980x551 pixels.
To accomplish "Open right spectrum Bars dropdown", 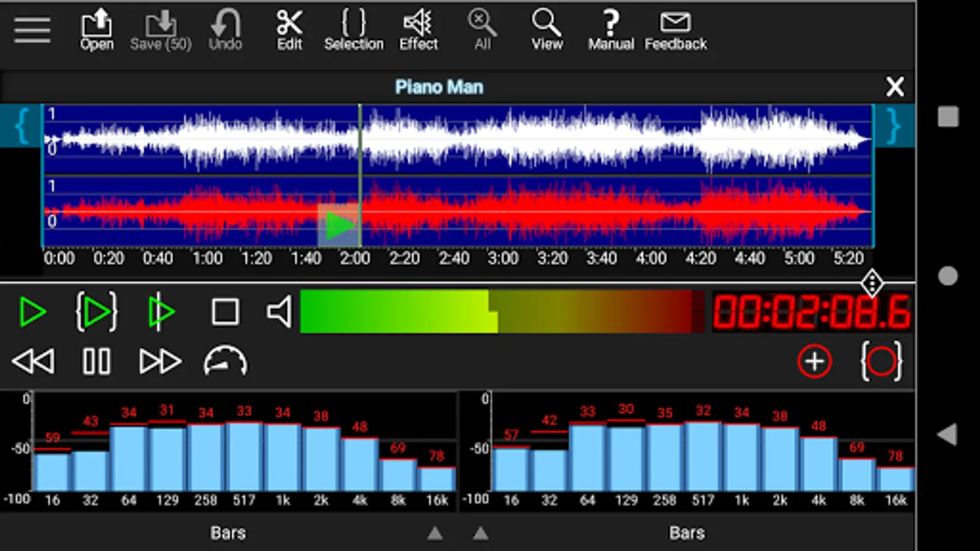I will pos(687,533).
